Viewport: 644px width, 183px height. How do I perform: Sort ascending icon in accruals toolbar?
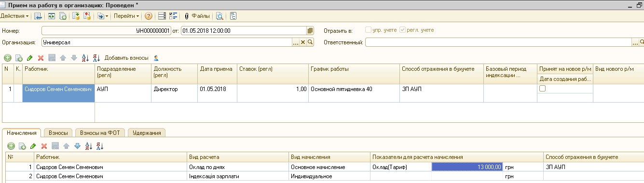pyautogui.click(x=88, y=146)
